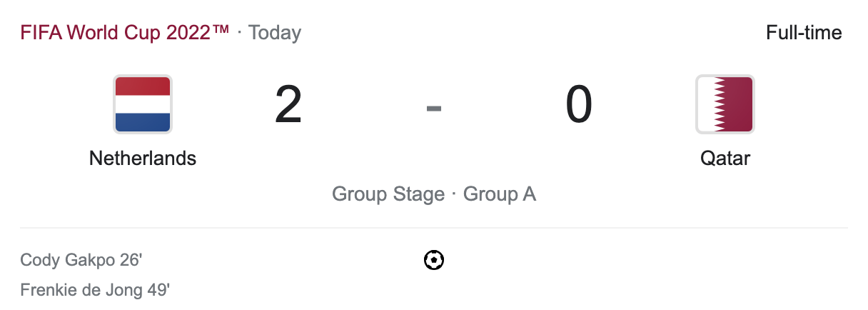868x310 pixels.
Task: Click the Netherlands score of 2
Action: (x=288, y=105)
